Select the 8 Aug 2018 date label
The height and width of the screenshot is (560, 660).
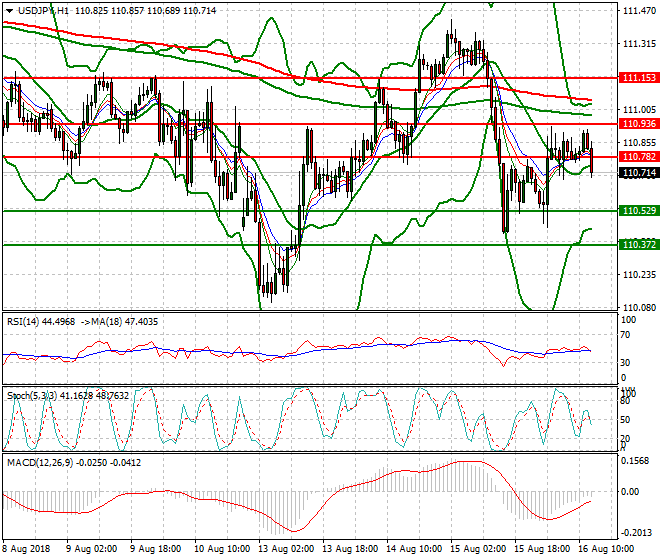tap(27, 549)
